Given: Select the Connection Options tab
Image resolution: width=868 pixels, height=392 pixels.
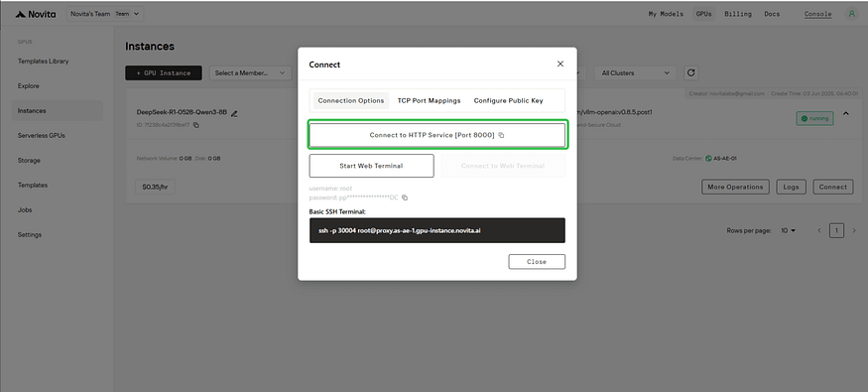Looking at the screenshot, I should coord(351,101).
